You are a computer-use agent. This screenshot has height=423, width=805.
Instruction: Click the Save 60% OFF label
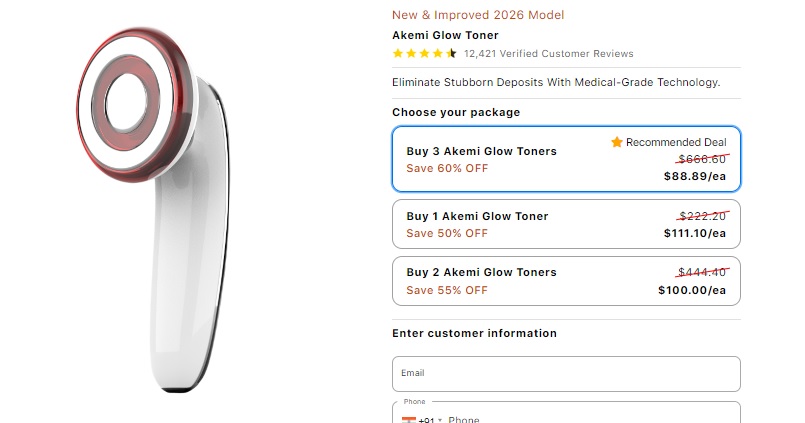[447, 168]
